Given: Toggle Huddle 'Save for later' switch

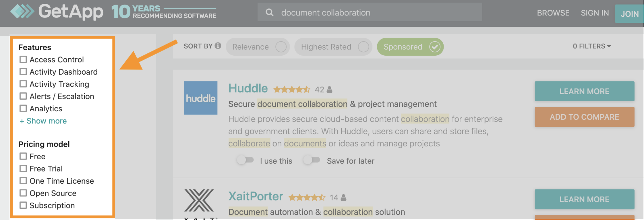Looking at the screenshot, I should 312,160.
